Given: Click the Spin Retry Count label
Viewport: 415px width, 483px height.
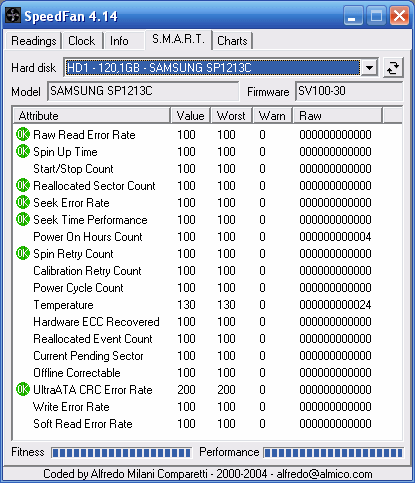Looking at the screenshot, I should tap(73, 254).
